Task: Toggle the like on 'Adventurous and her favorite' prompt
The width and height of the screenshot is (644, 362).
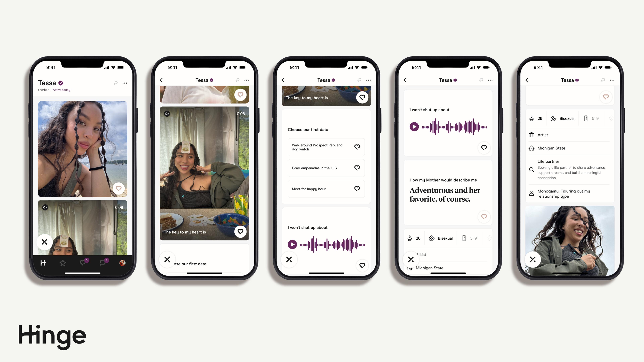Action: 484,217
